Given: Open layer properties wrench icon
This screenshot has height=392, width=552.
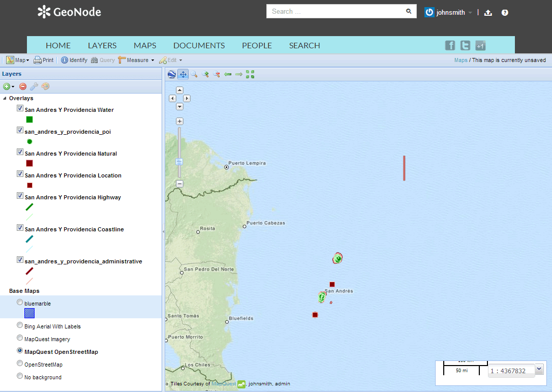Looking at the screenshot, I should click(x=34, y=86).
